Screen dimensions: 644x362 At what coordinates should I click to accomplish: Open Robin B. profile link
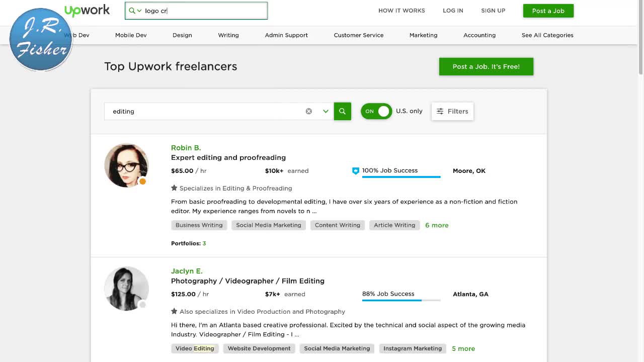click(186, 148)
